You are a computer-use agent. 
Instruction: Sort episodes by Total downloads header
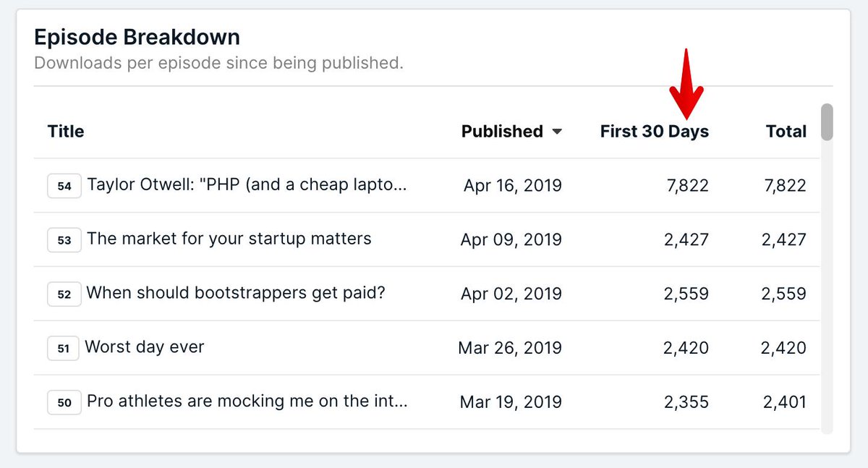coord(786,132)
